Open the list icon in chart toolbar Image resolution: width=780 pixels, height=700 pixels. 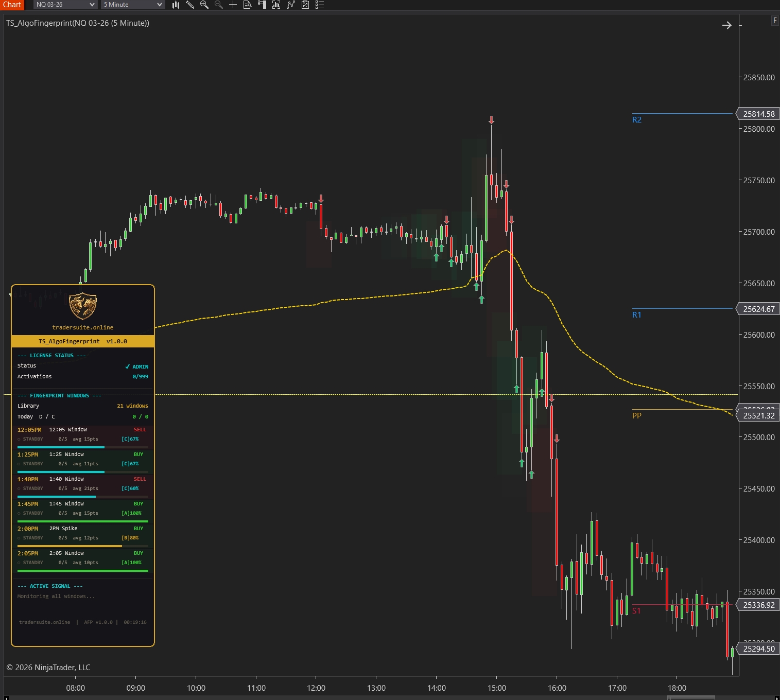[320, 5]
